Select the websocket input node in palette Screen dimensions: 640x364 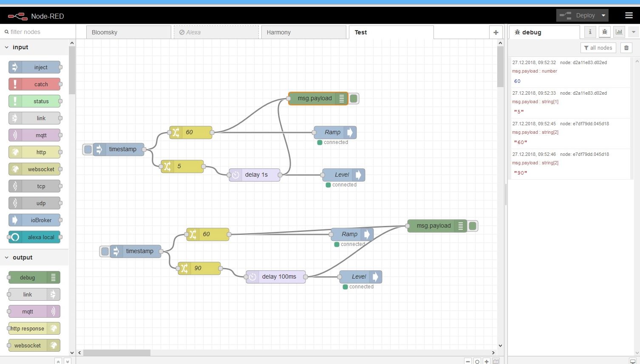34,169
